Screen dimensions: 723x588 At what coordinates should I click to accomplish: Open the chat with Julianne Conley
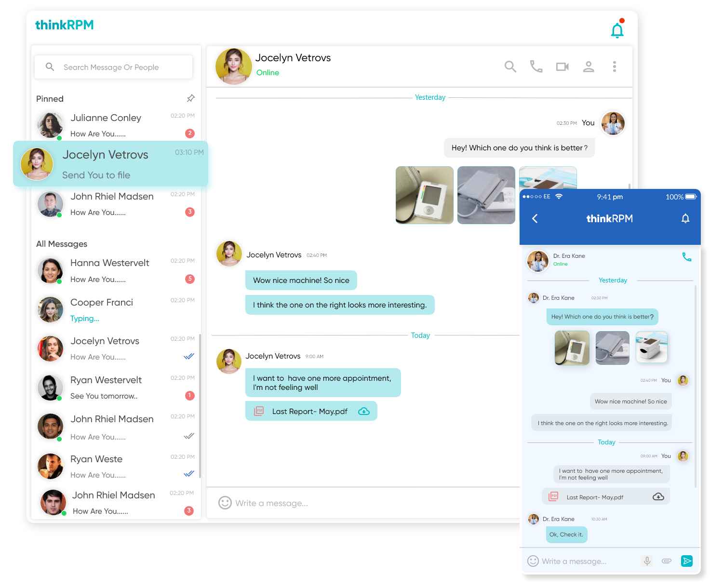[106, 124]
